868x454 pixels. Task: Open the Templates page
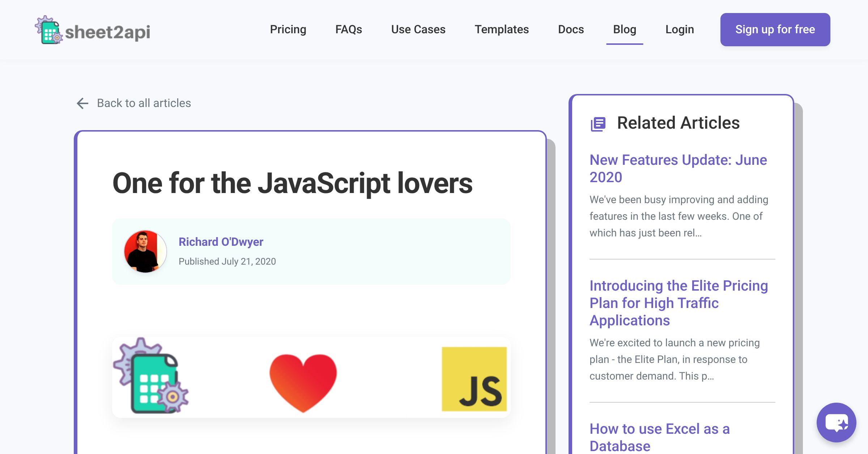coord(502,30)
